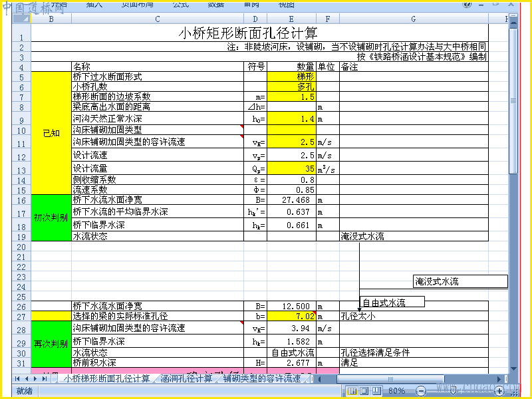Click the design flow value 35 cell
Screen dimensions: 532x399
coord(291,168)
